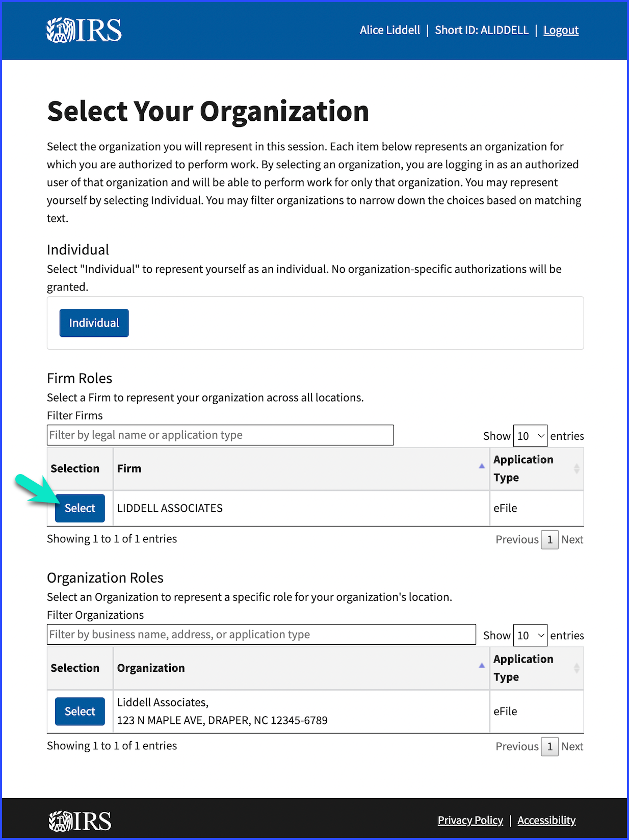629x840 pixels.
Task: Sort Application Type in the Firm Roles table
Action: [x=576, y=468]
